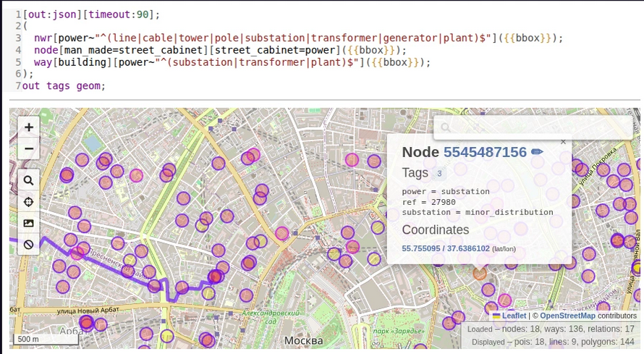The image size is (644, 354).
Task: Click the 'ref = 27980' tag line
Action: [429, 202]
